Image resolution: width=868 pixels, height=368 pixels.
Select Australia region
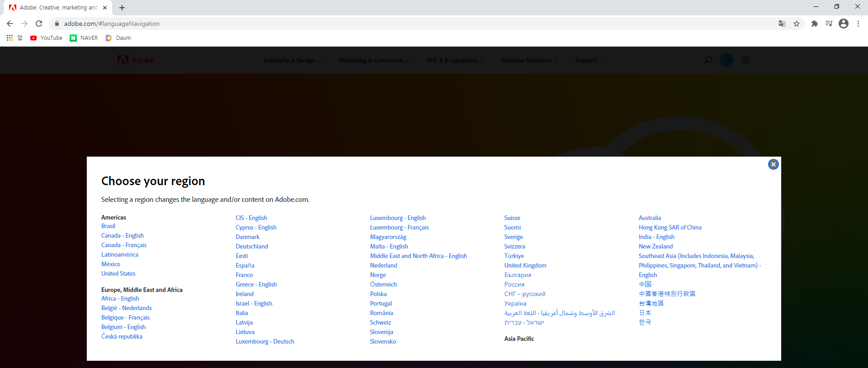tap(650, 218)
